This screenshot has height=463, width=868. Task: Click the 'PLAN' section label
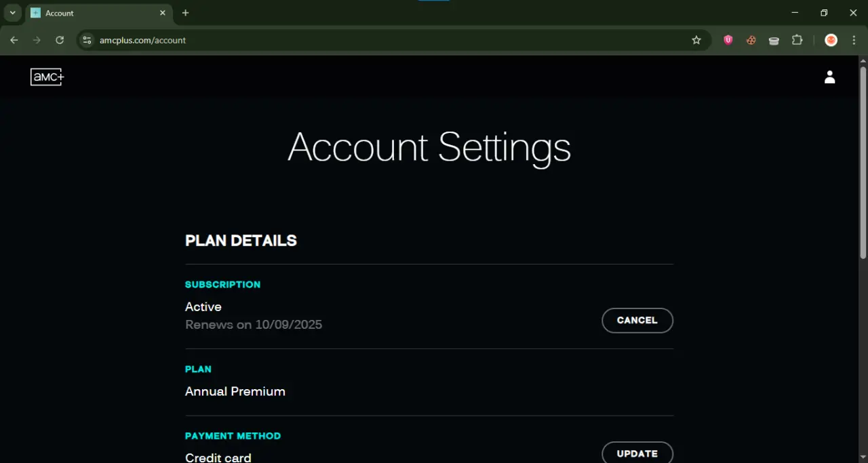click(x=198, y=369)
